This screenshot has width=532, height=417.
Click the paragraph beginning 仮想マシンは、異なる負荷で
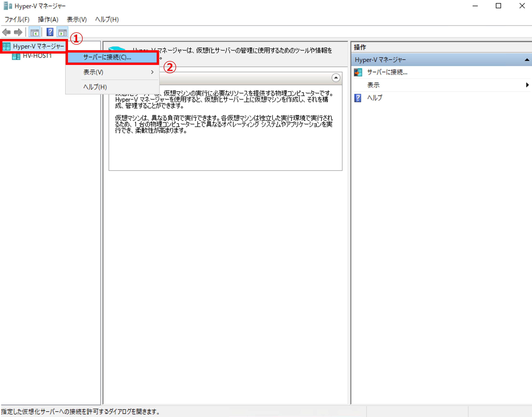coord(224,124)
